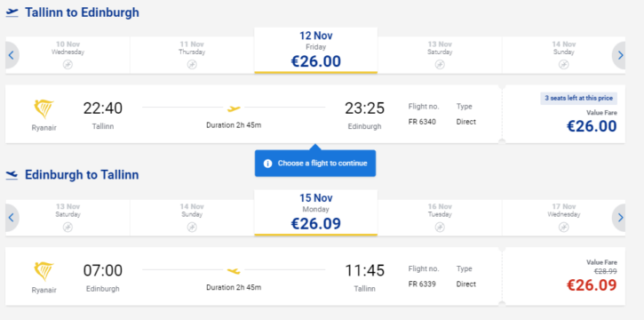Select the 16 Nov Tuesday return date
644x320 pixels.
click(x=440, y=217)
